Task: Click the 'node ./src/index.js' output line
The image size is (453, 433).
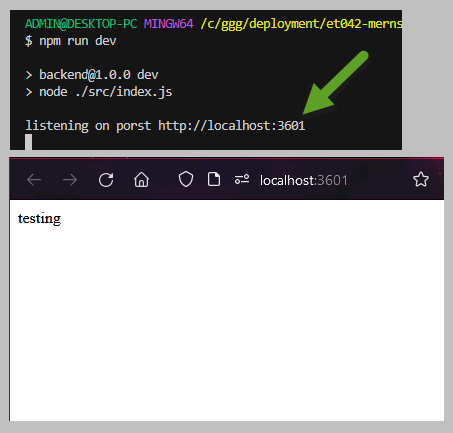Action: point(106,92)
